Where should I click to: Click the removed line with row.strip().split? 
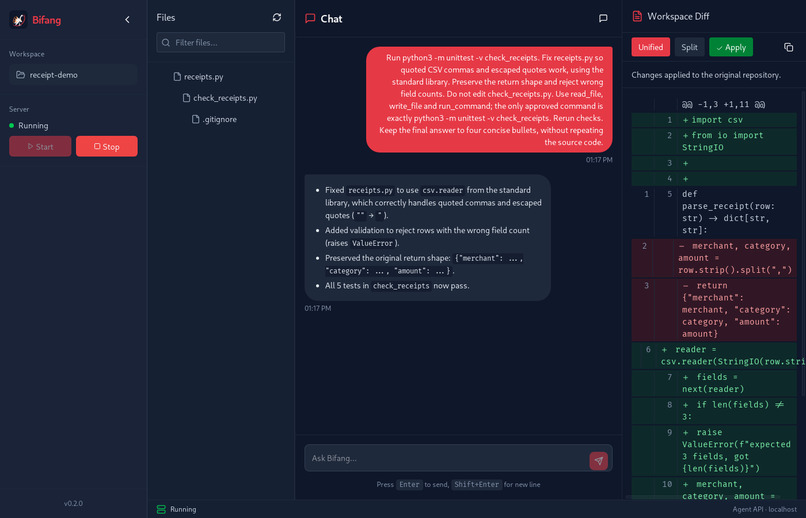click(x=714, y=258)
